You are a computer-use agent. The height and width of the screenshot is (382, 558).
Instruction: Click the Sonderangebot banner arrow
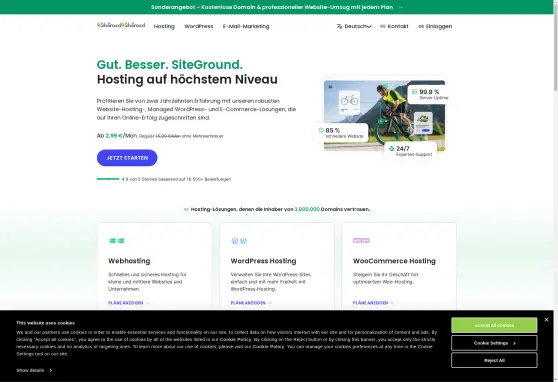click(401, 7)
